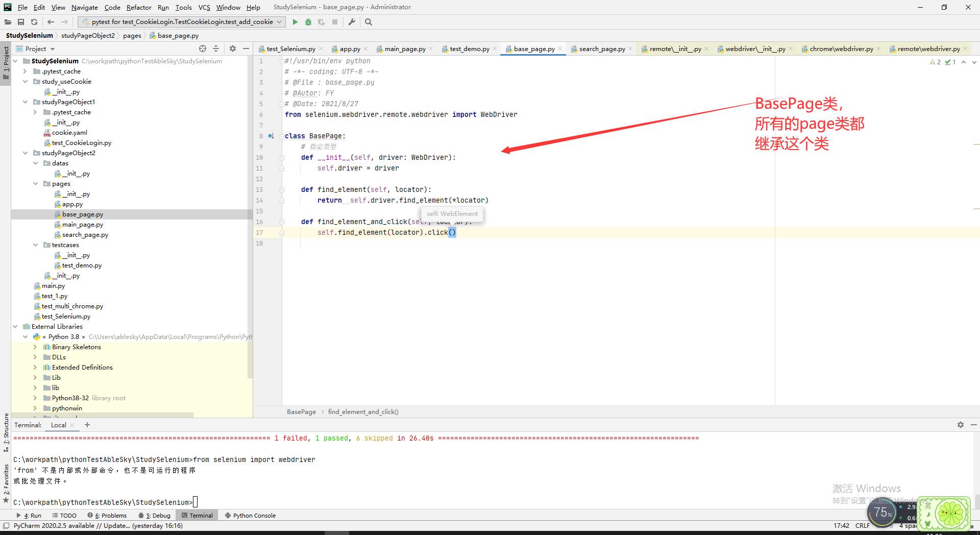Click the 17:42 cursor position indicator
Image resolution: width=980 pixels, height=535 pixels.
(x=841, y=526)
